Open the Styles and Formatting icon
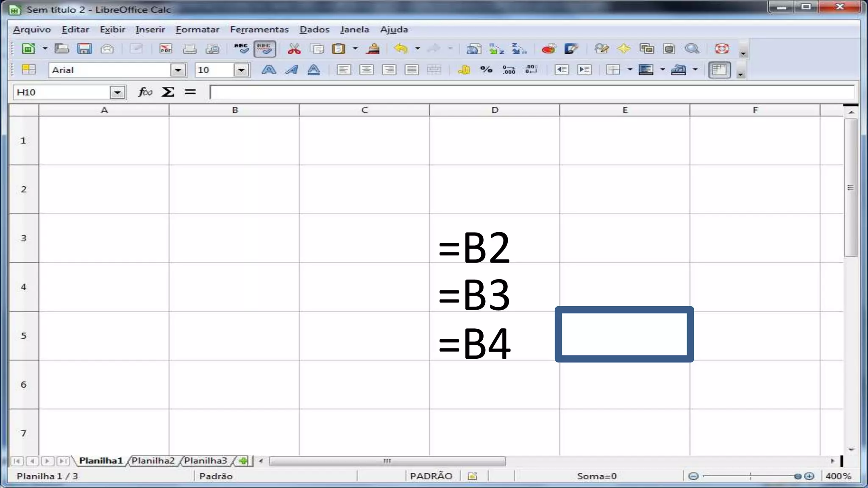The image size is (868, 488). tap(28, 69)
